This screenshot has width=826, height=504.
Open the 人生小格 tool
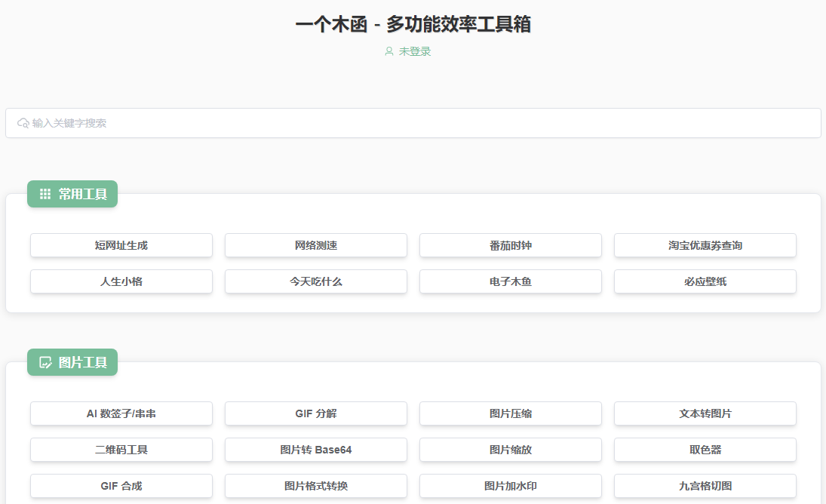(x=121, y=281)
